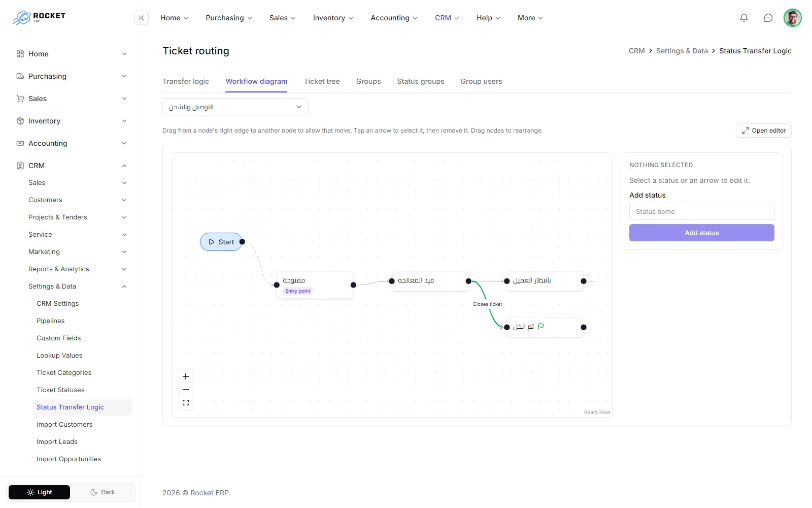The width and height of the screenshot is (812, 508).
Task: Switch to the Transfer logic tab
Action: click(186, 81)
